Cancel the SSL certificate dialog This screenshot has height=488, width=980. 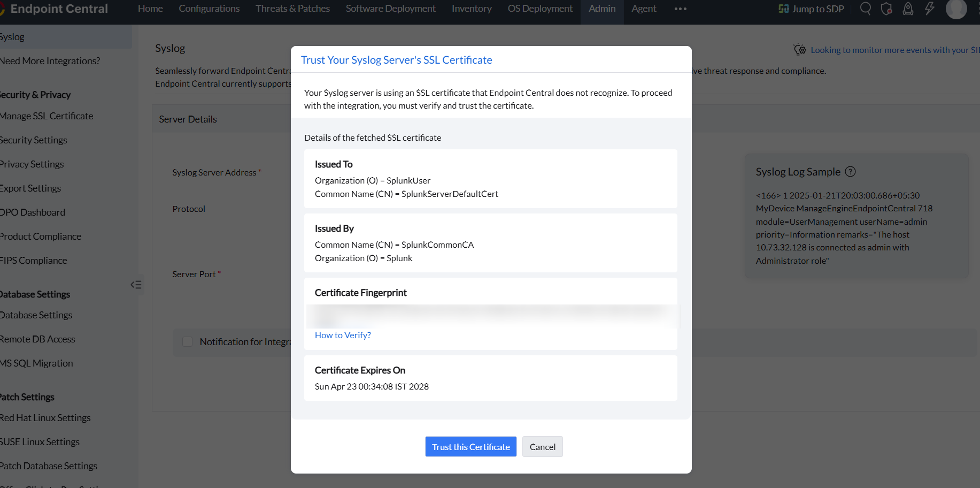[x=542, y=447]
